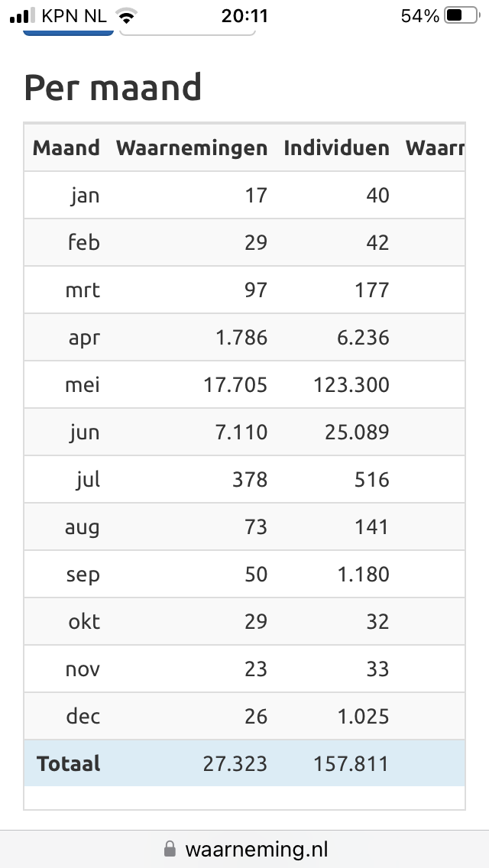
Task: Select the sep individuals value 1.180
Action: point(363,574)
